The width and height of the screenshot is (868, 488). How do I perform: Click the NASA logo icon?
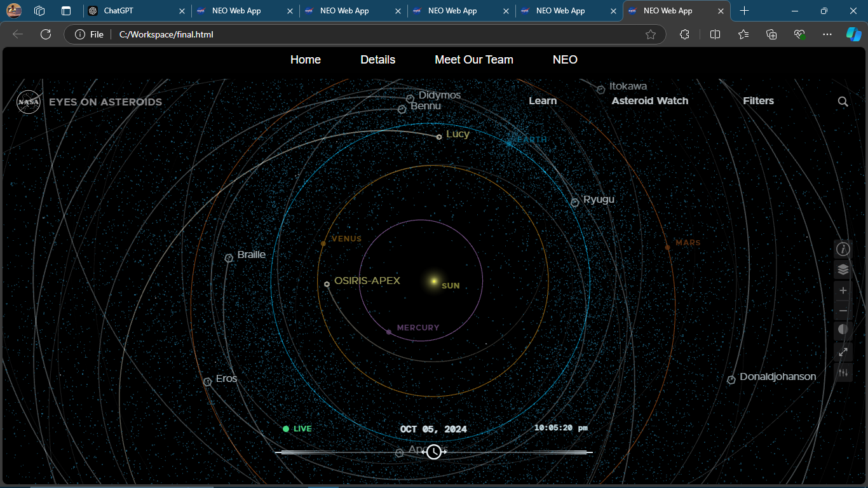click(29, 102)
